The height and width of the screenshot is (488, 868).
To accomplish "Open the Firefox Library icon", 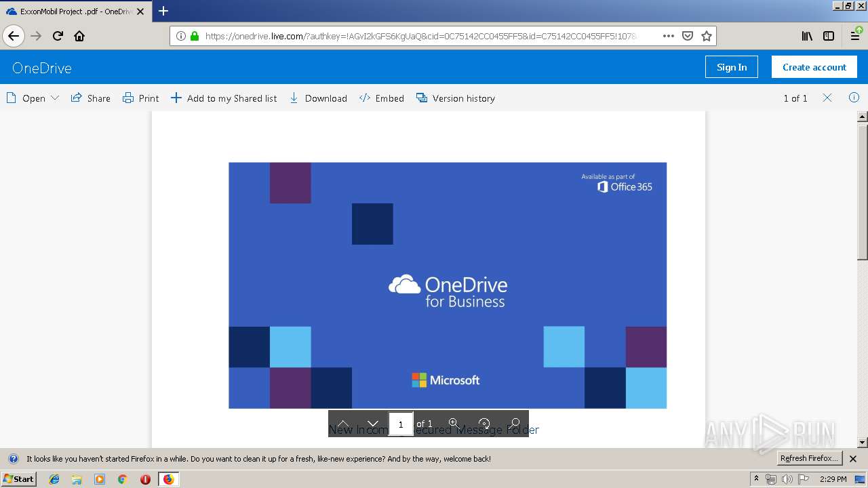I will point(807,36).
